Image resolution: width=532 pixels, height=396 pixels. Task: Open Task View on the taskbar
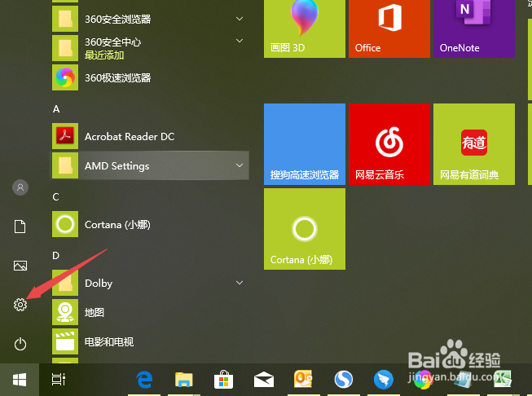pyautogui.click(x=59, y=380)
